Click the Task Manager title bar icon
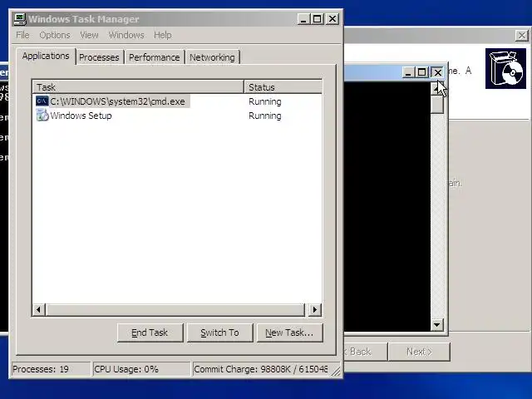 point(19,19)
